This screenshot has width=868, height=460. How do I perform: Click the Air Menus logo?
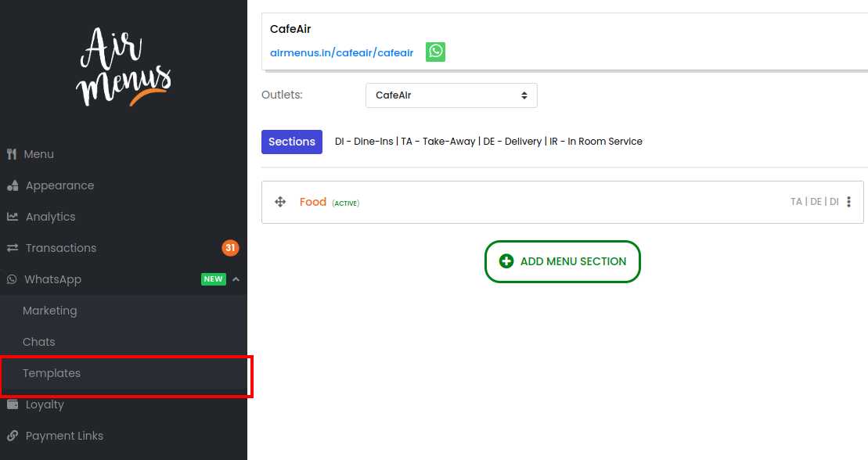124,66
